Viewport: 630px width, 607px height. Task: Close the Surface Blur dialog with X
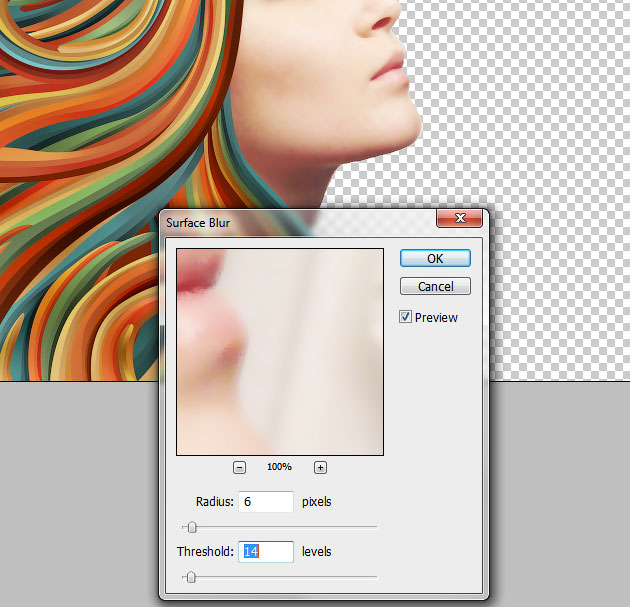tap(460, 218)
